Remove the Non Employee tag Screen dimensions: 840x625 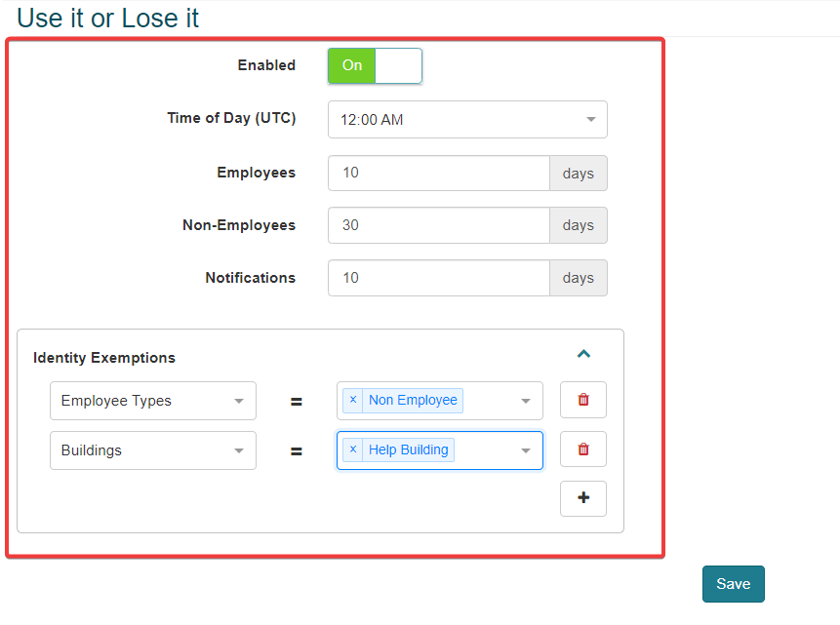[x=353, y=400]
